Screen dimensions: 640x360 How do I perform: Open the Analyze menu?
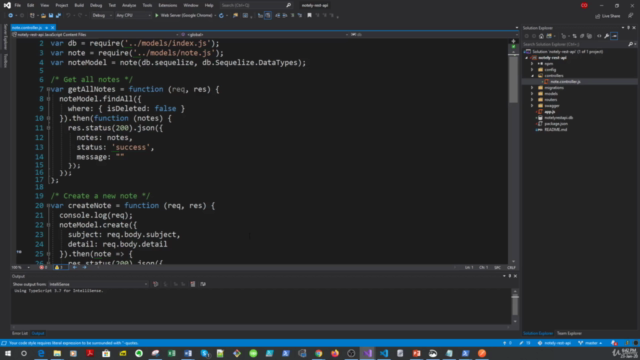pos(129,5)
